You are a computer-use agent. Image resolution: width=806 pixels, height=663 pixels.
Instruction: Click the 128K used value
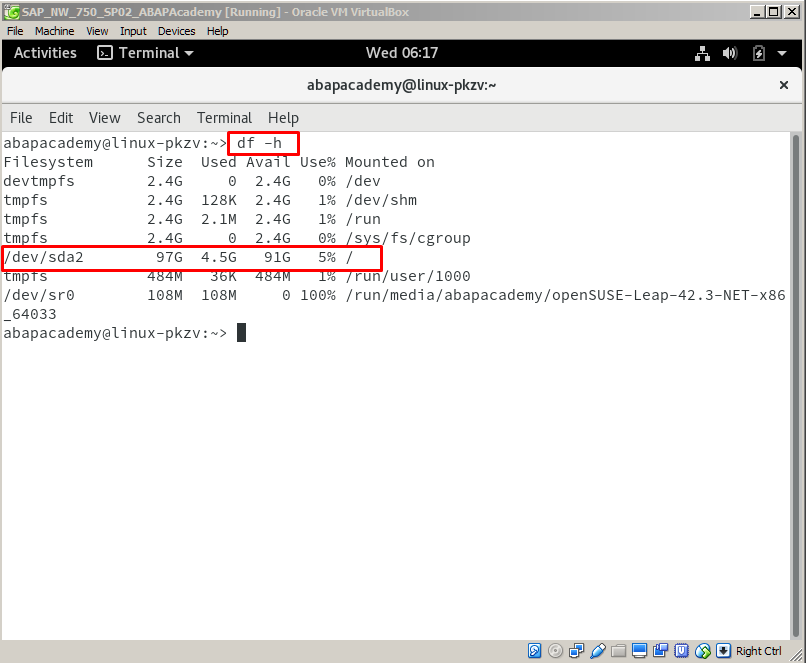click(218, 200)
